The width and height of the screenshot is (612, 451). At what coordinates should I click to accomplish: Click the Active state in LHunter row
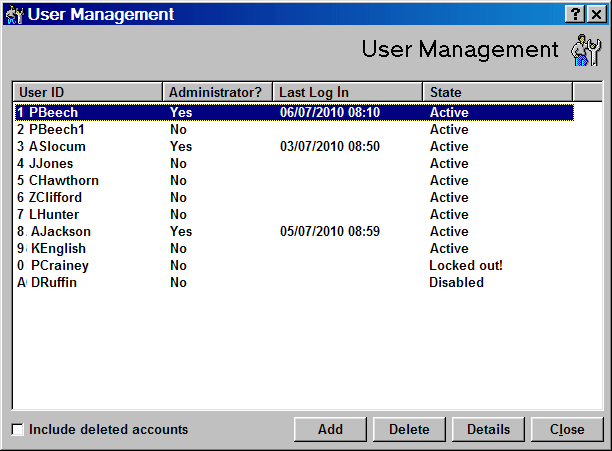pyautogui.click(x=449, y=214)
